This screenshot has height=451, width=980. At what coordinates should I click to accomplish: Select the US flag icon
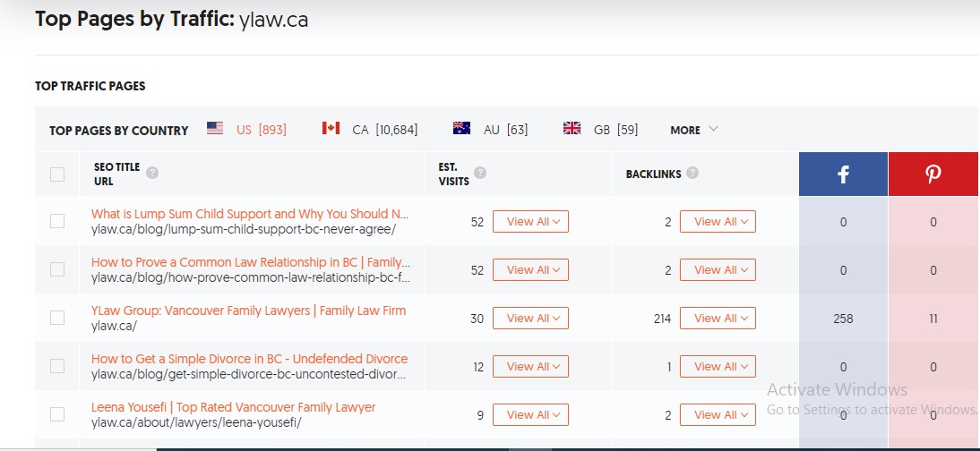215,129
